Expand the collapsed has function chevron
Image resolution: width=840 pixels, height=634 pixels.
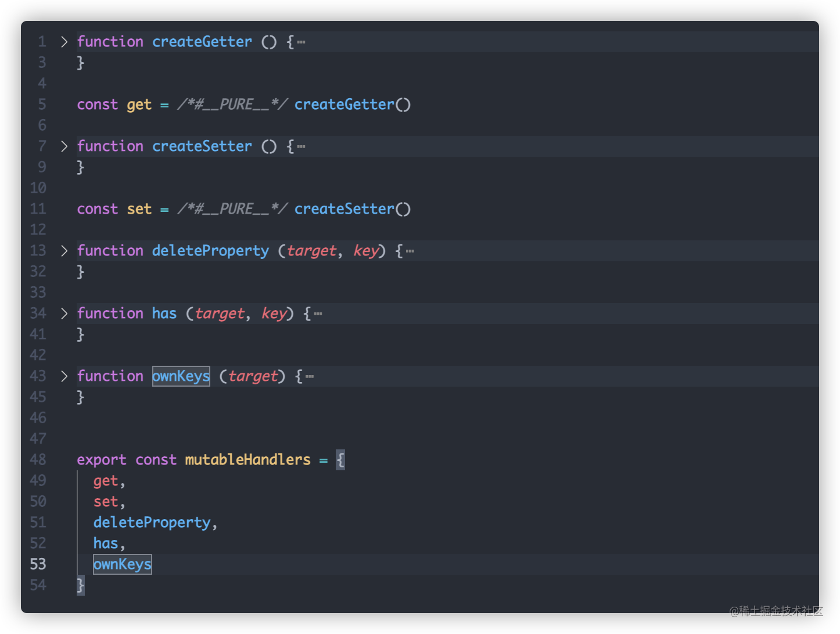pos(64,314)
